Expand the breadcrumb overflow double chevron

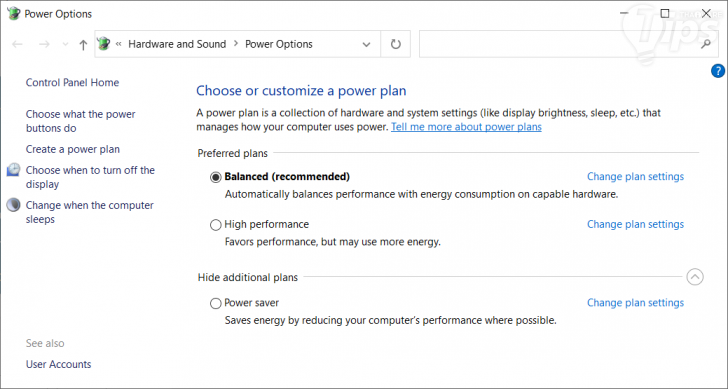point(118,44)
